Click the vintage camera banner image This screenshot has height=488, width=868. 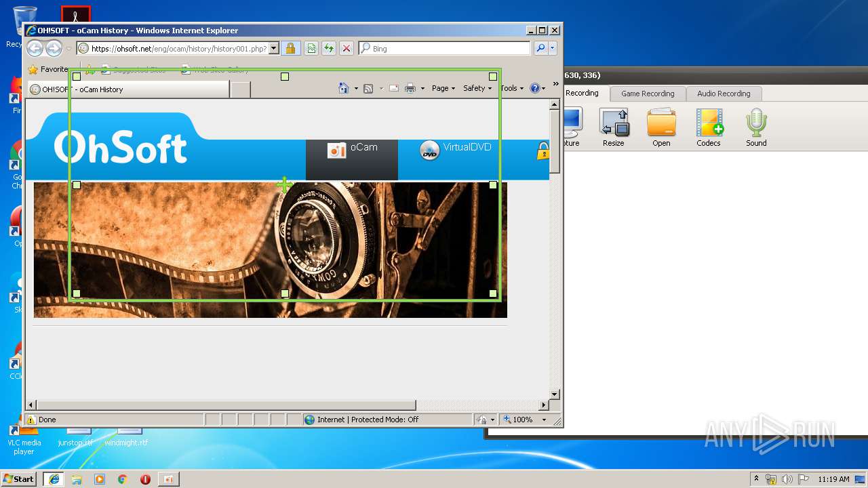(x=271, y=249)
